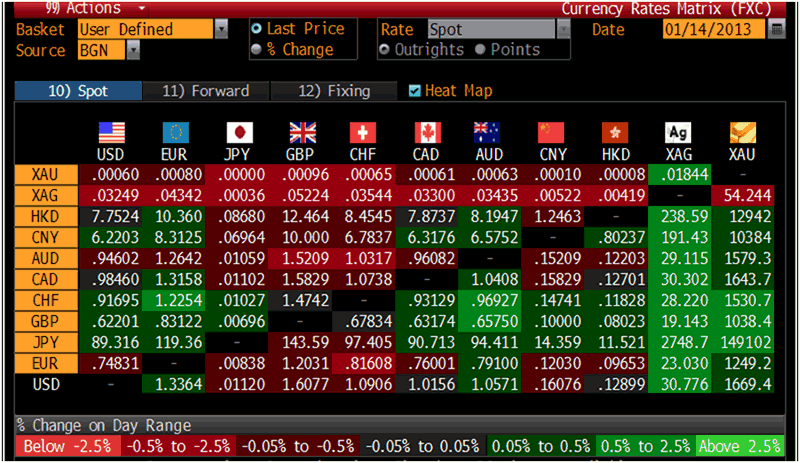This screenshot has width=800, height=463.
Task: Switch to the 11) Forward tab
Action: (x=205, y=91)
